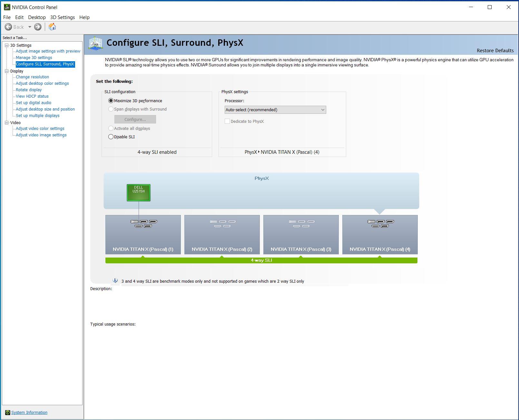Open the PhysX Processor dropdown
The image size is (519, 420).
tap(275, 110)
